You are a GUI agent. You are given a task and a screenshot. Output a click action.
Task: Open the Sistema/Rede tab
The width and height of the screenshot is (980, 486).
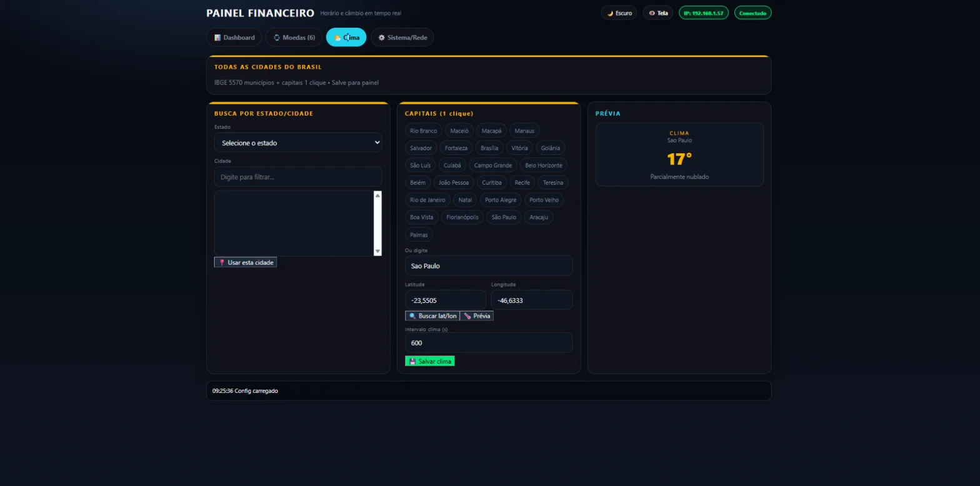[x=402, y=37]
